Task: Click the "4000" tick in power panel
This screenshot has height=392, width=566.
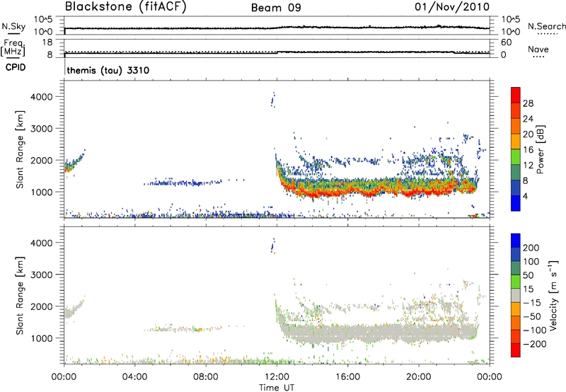Action: [x=42, y=97]
